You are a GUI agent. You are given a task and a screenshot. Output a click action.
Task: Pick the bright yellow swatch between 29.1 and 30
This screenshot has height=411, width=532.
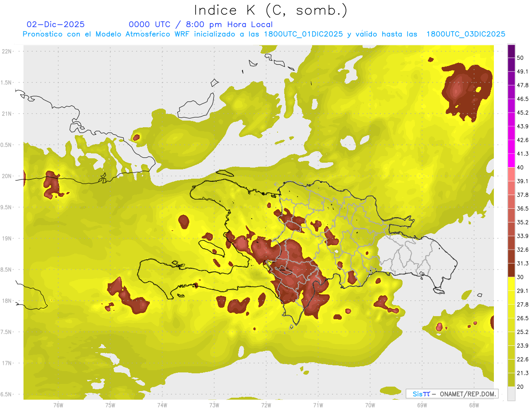click(512, 284)
